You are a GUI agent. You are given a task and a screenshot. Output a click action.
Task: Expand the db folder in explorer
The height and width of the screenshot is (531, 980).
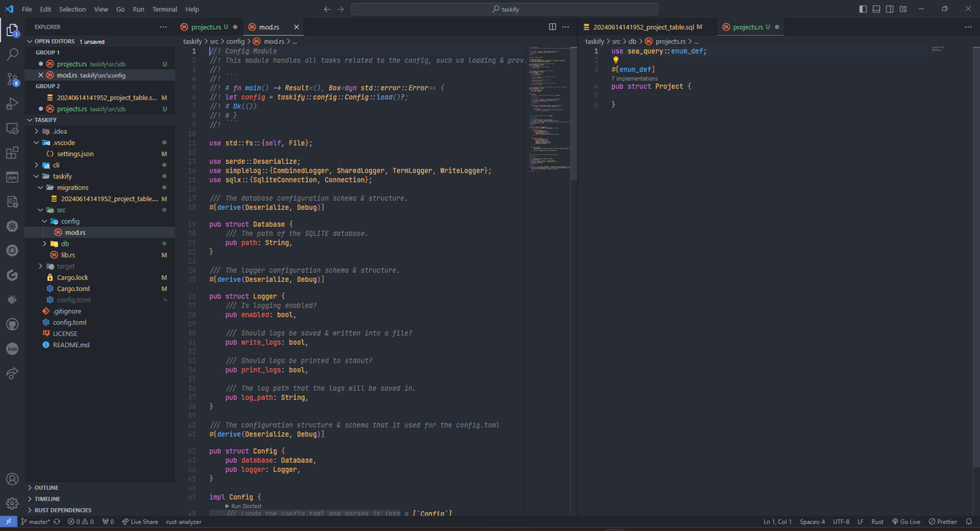tap(65, 244)
